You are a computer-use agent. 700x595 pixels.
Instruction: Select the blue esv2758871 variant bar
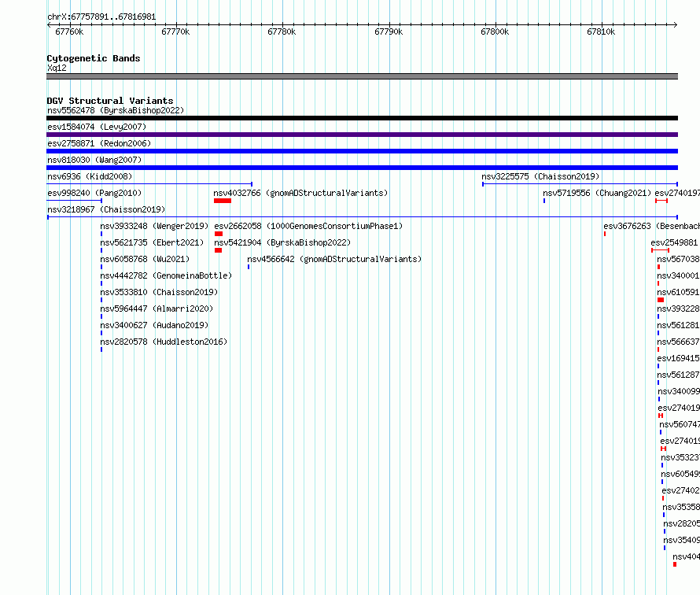[x=362, y=151]
